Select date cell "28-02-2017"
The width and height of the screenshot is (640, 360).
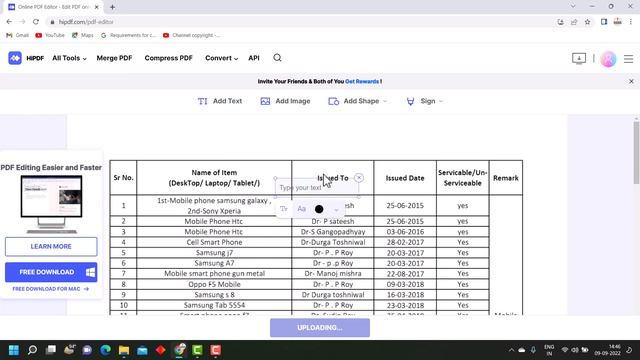[x=405, y=242]
